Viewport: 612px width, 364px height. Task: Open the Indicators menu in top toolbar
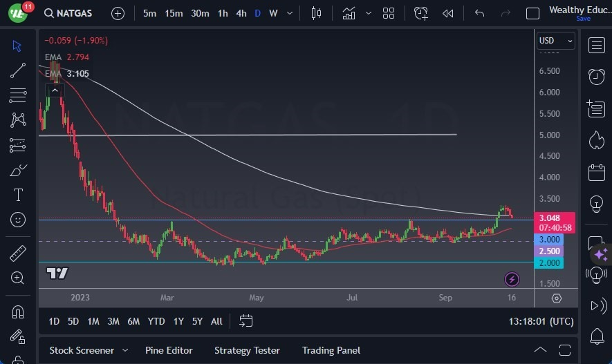point(349,13)
